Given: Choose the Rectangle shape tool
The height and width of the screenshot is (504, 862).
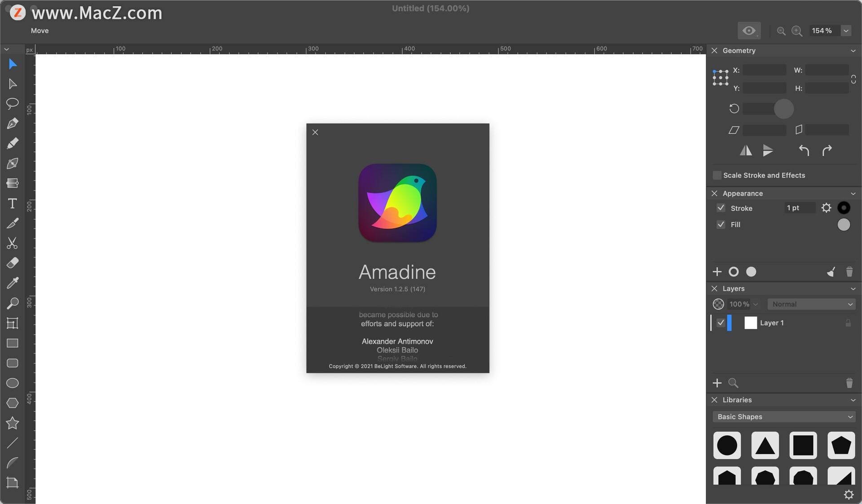Looking at the screenshot, I should pos(13,343).
